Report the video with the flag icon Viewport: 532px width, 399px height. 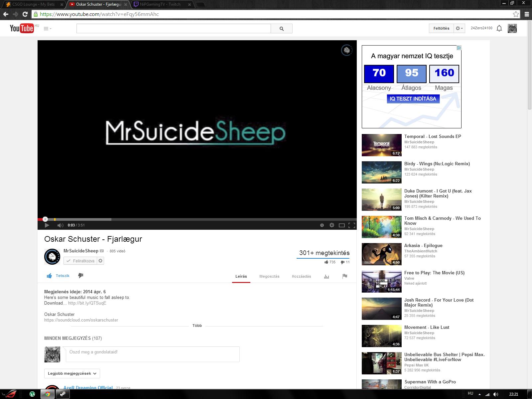(x=345, y=276)
